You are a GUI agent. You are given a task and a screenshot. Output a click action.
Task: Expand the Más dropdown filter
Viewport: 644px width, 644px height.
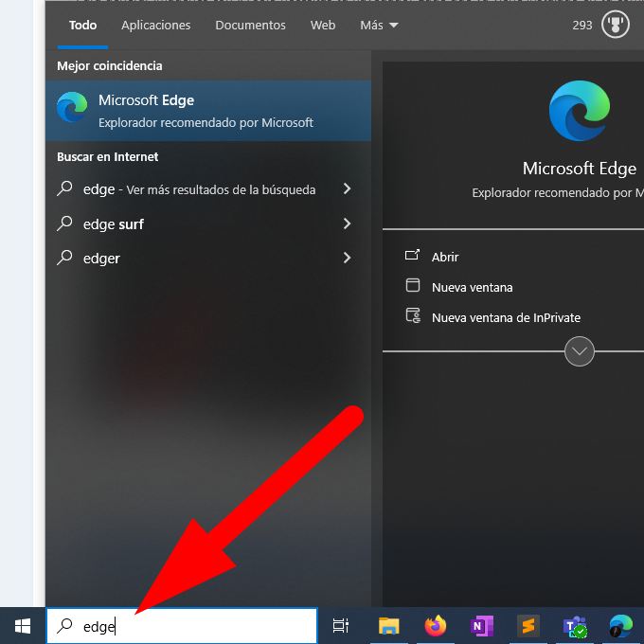coord(379,26)
